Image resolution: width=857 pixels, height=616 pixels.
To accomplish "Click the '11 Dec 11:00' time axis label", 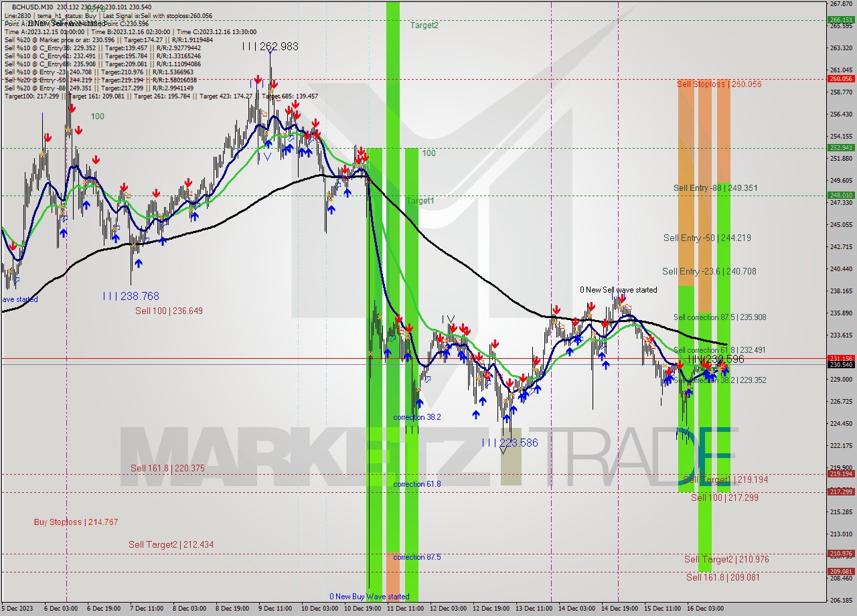I will pos(406,609).
